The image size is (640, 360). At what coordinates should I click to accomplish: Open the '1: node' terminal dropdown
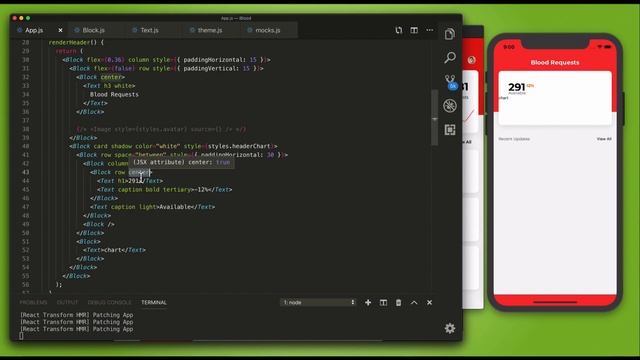[x=318, y=302]
